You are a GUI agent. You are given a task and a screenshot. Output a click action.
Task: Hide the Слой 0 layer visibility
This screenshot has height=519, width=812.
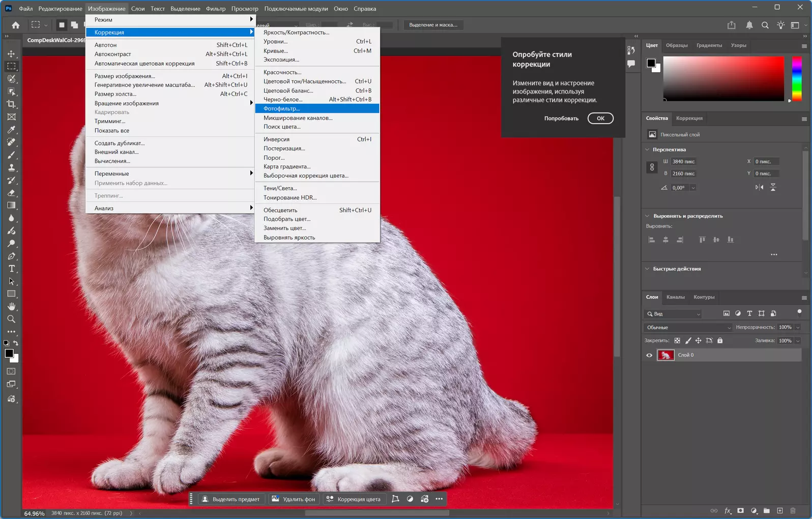click(649, 355)
